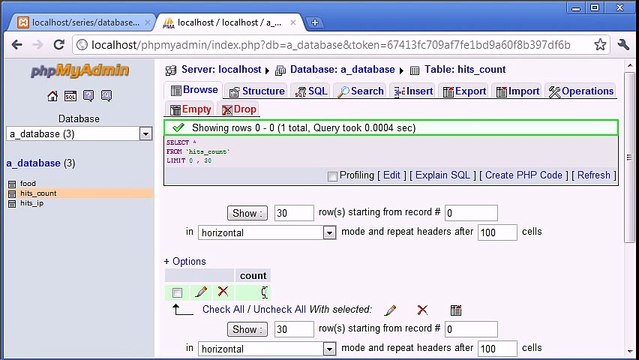Bookmark this page with the star icon
Screen dimensions: 639x360
pos(600,44)
